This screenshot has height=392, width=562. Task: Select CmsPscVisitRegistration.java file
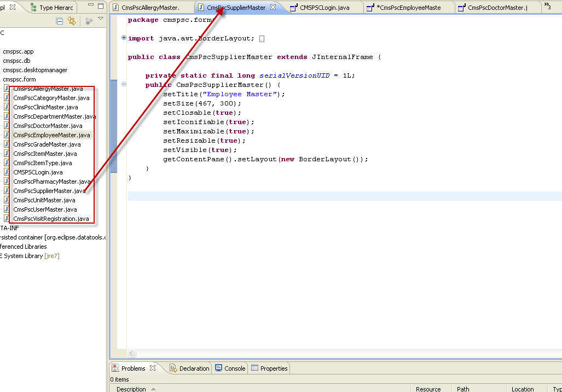[x=51, y=219]
